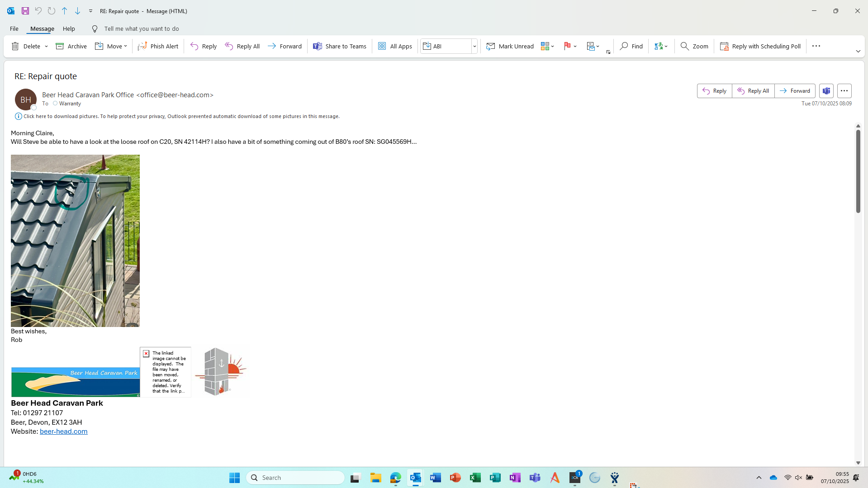Toggle the follow-up flag

567,46
